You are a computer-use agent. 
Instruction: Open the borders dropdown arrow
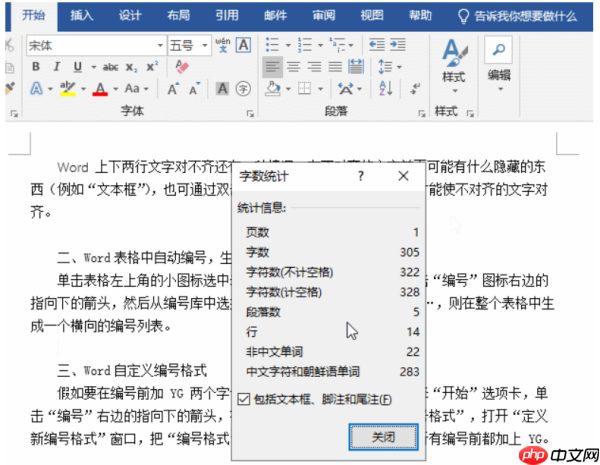320,89
